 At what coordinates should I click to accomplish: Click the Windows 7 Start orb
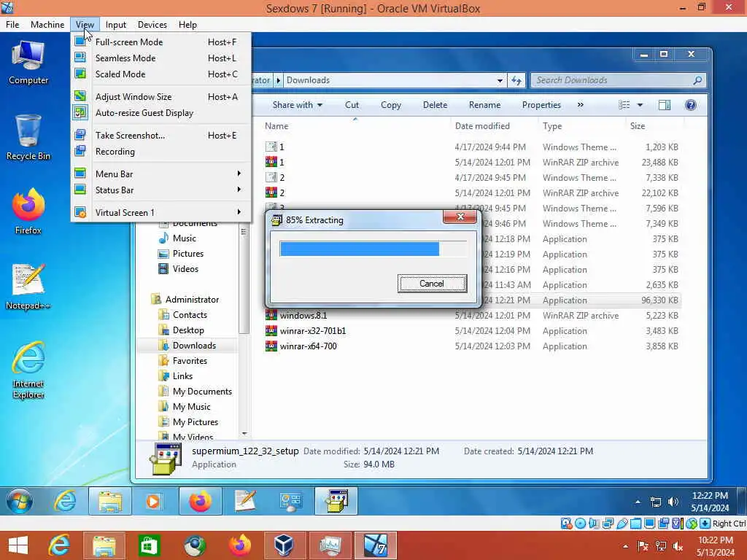point(20,501)
